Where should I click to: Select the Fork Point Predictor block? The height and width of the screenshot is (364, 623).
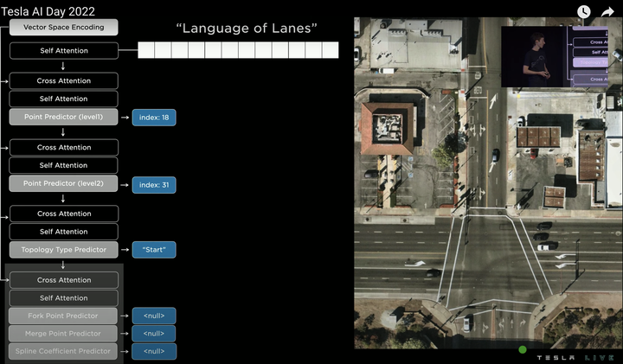tap(63, 316)
